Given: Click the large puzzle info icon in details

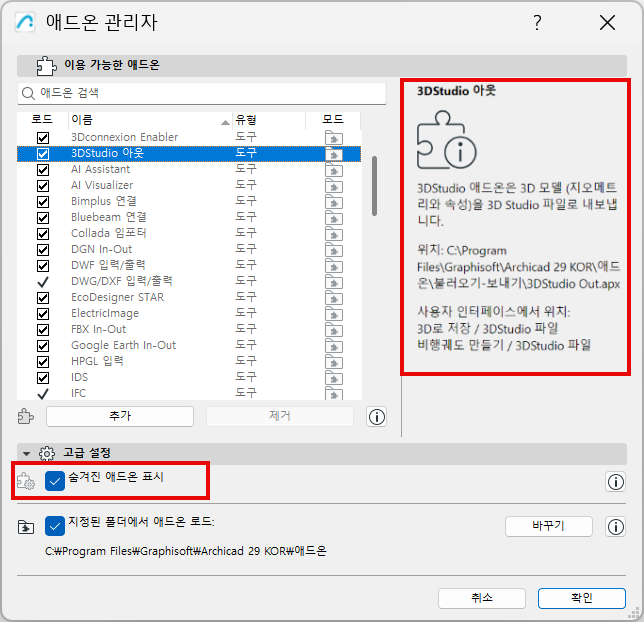Looking at the screenshot, I should (x=446, y=140).
